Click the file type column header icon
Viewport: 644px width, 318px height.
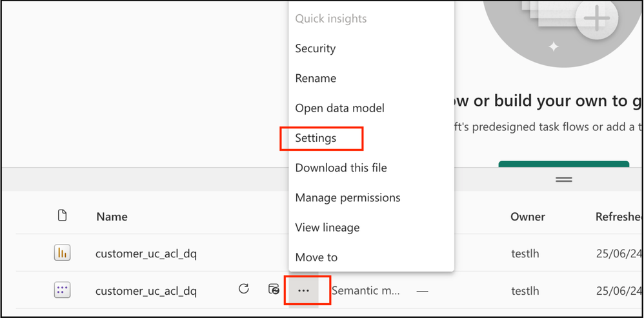pos(62,215)
